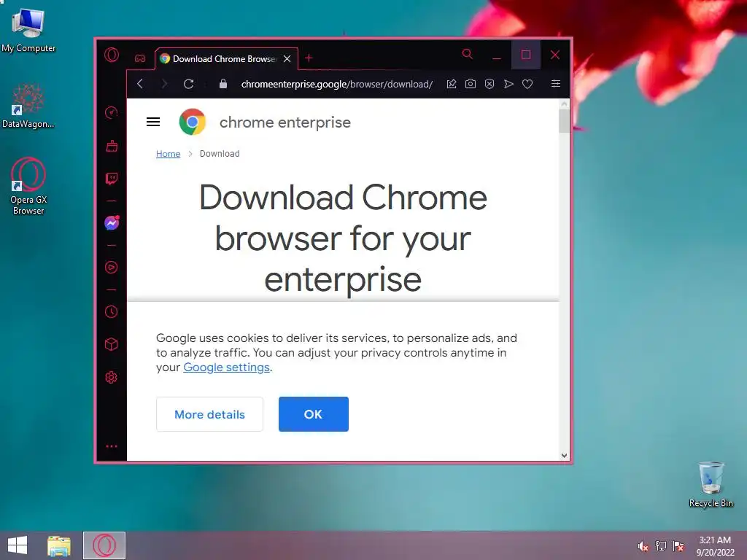Click the address bar URL
747x560 pixels.
click(337, 85)
